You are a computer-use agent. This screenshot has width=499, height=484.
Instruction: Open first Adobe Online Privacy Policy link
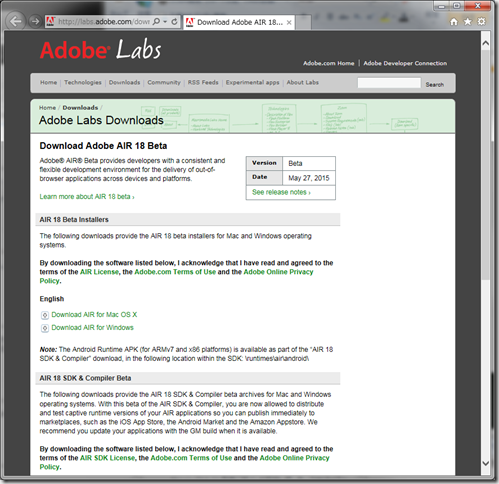coord(278,272)
